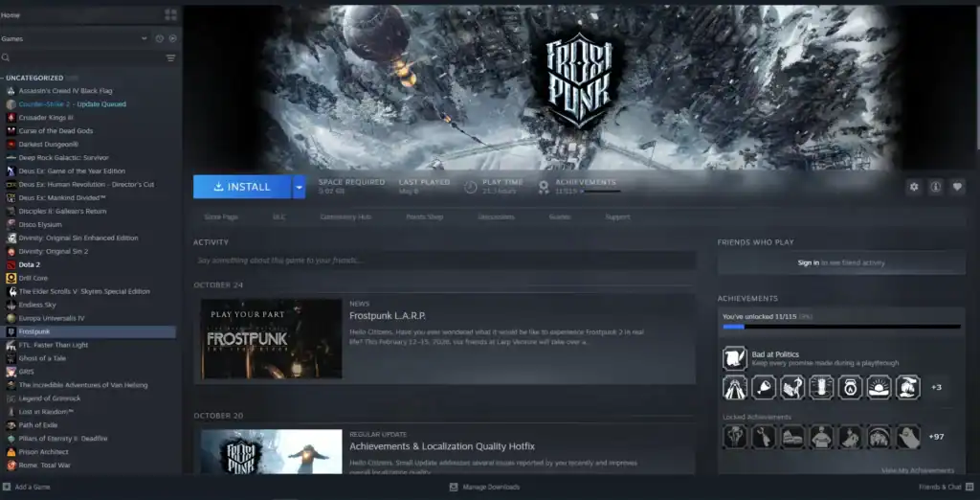Image resolution: width=980 pixels, height=500 pixels.
Task: Open the Frostpunk L.A.R.P. news thumbnail
Action: [x=271, y=339]
